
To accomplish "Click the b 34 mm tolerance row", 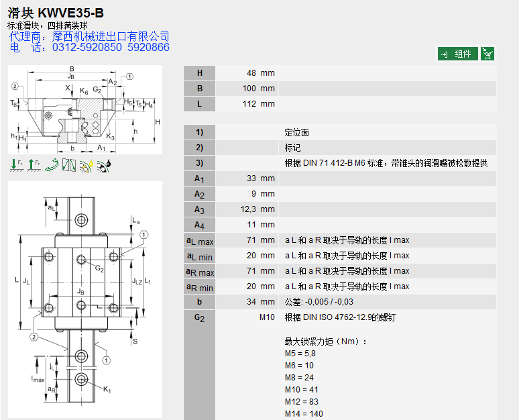I will [x=339, y=302].
